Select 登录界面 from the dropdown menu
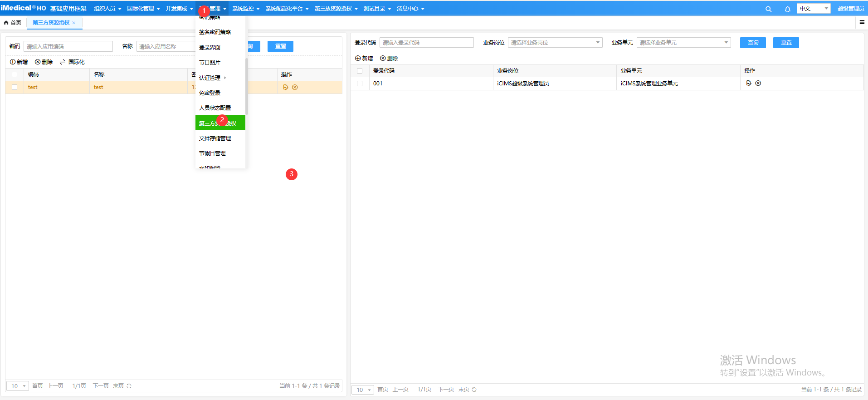The height and width of the screenshot is (400, 868). [210, 47]
